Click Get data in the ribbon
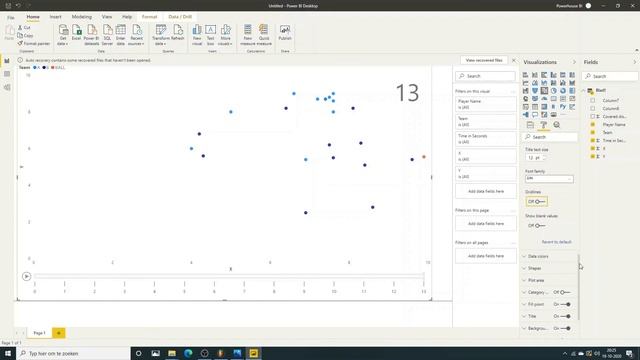Viewport: 640px width, 360px height. (63, 35)
